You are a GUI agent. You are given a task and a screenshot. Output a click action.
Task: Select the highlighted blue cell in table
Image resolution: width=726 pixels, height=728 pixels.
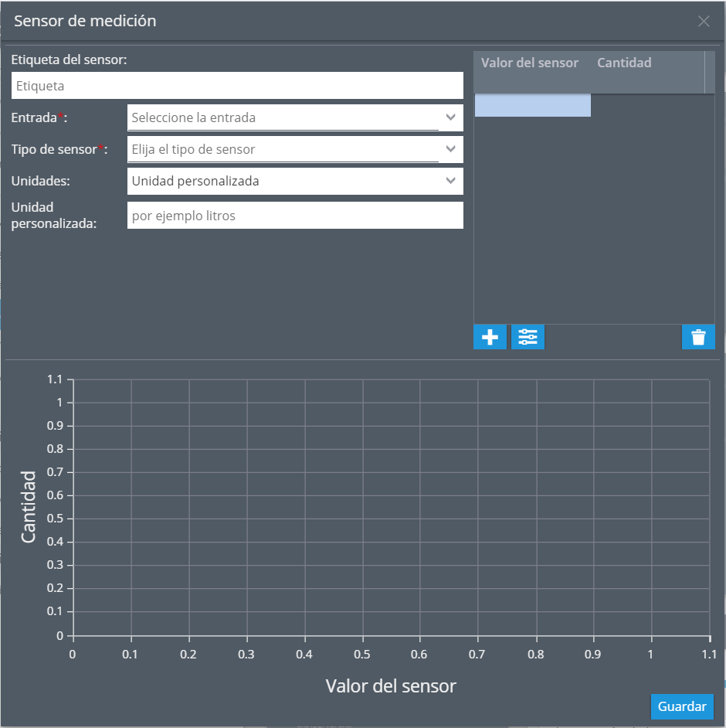(x=532, y=106)
